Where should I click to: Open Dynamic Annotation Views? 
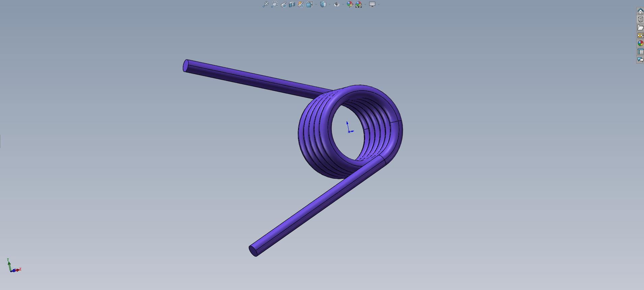click(x=301, y=4)
